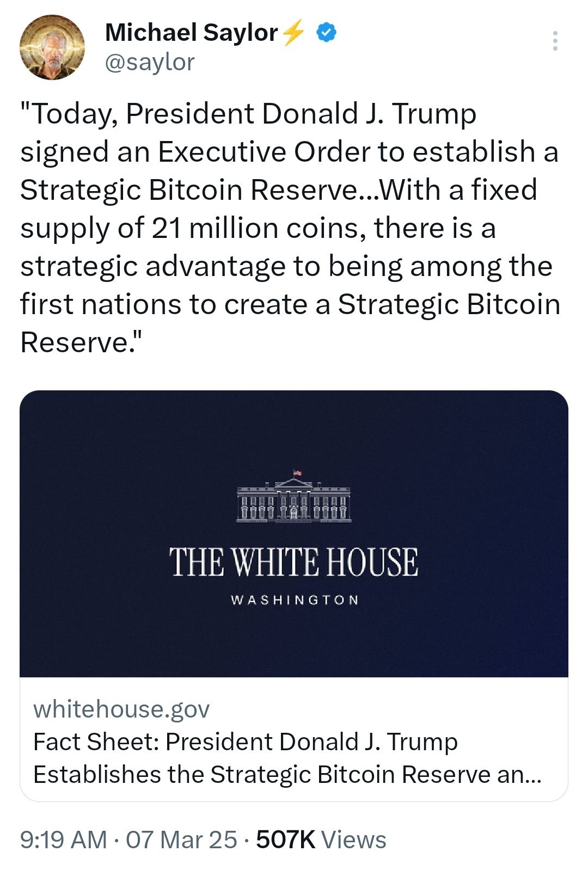Click the WASHINGTON subtitle in the card

[295, 600]
